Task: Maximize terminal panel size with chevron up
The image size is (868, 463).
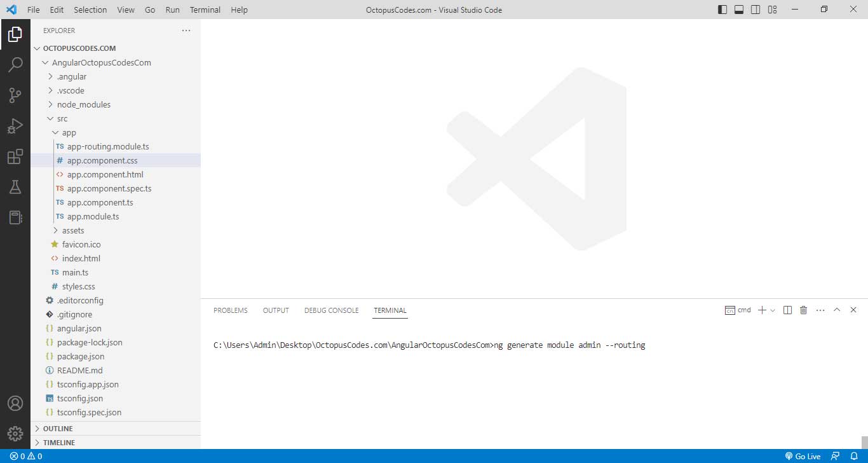Action: (837, 310)
